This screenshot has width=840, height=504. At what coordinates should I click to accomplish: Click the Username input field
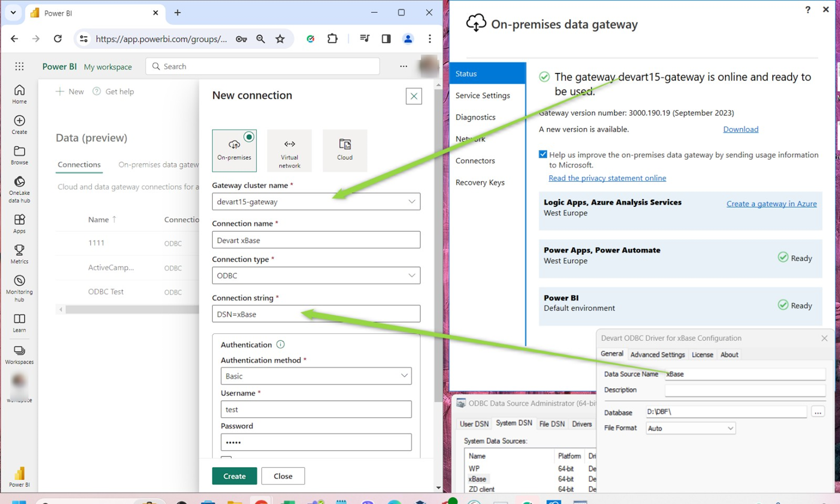click(x=316, y=409)
